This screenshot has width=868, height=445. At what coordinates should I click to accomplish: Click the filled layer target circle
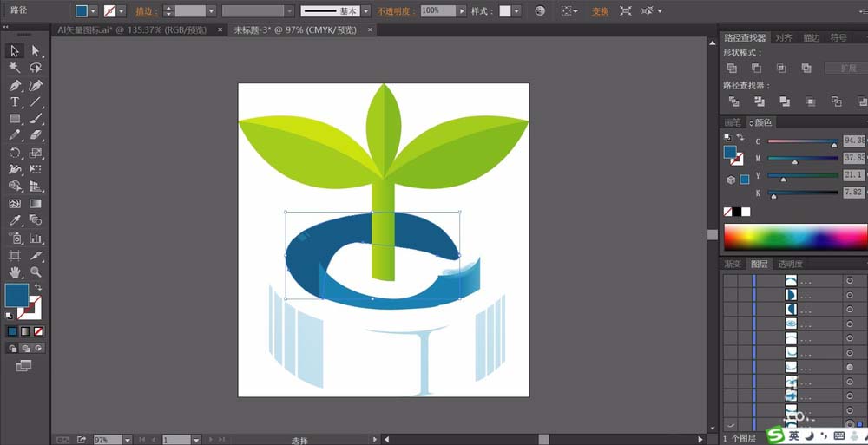(849, 367)
